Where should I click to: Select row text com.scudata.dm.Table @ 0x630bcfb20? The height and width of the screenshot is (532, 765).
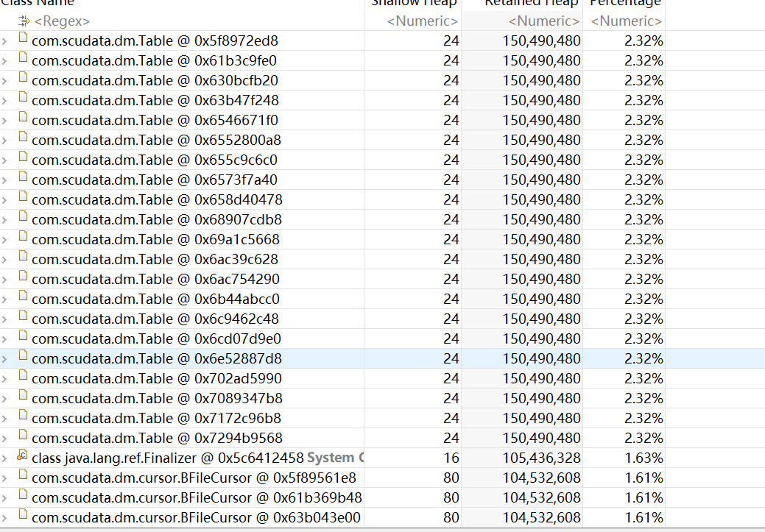(x=155, y=80)
